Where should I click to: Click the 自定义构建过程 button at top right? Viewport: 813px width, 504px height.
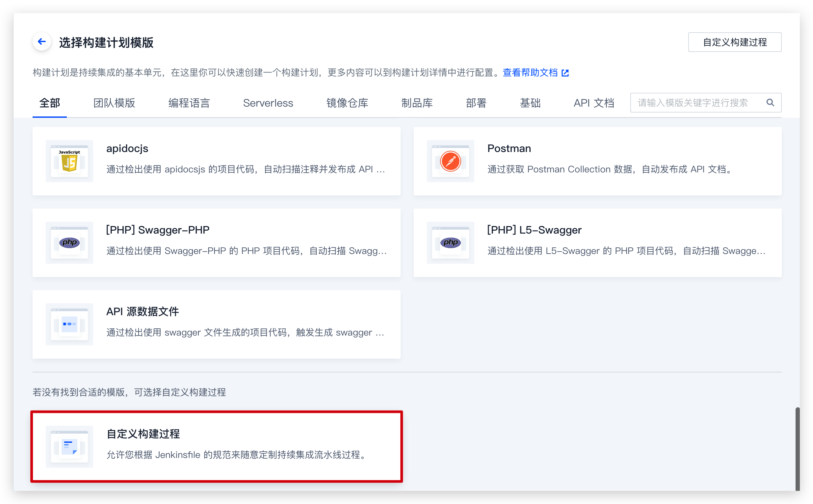coord(735,42)
